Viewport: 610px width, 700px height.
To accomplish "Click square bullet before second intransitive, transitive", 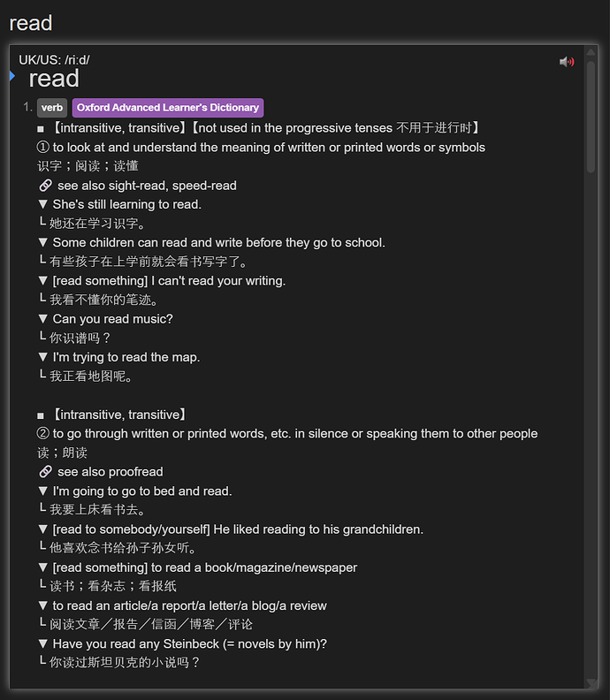I will click(41, 415).
